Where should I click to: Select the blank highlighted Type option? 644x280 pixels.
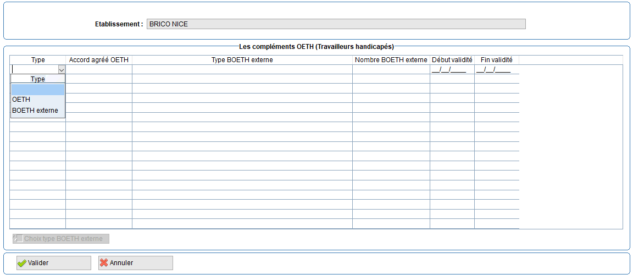tap(37, 89)
